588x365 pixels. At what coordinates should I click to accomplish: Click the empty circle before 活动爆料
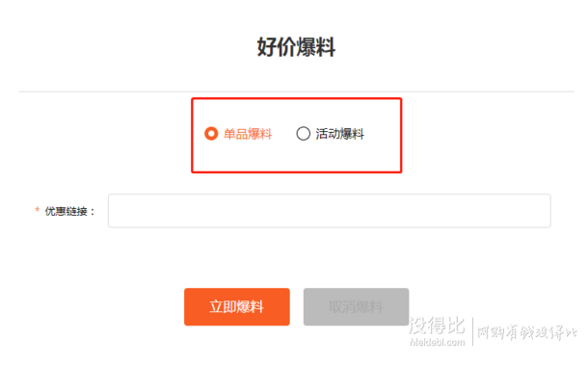pyautogui.click(x=303, y=134)
